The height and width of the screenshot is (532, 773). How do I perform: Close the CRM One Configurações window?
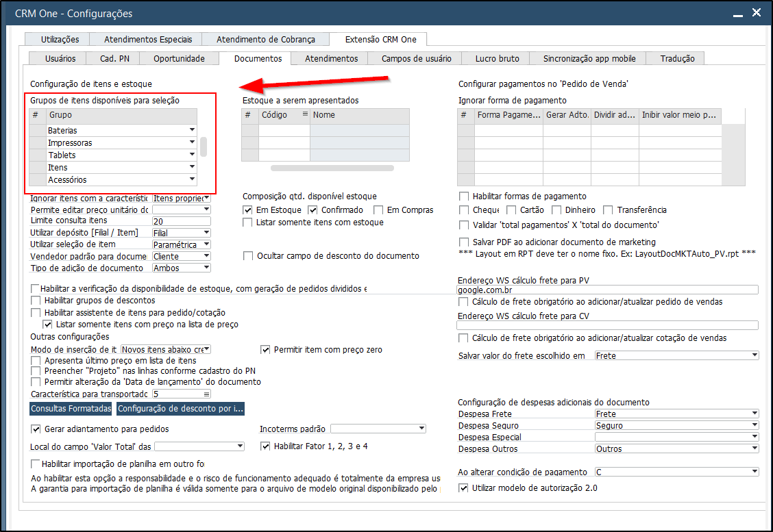(756, 13)
